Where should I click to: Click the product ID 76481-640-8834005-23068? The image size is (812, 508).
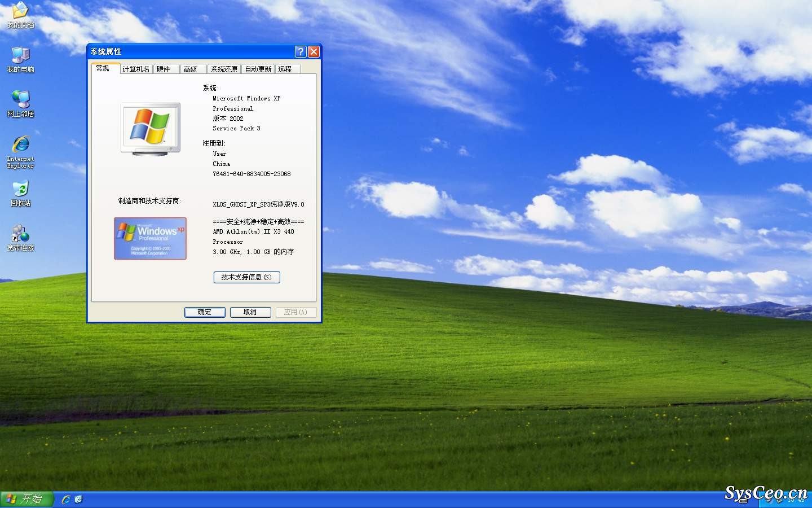pyautogui.click(x=251, y=174)
